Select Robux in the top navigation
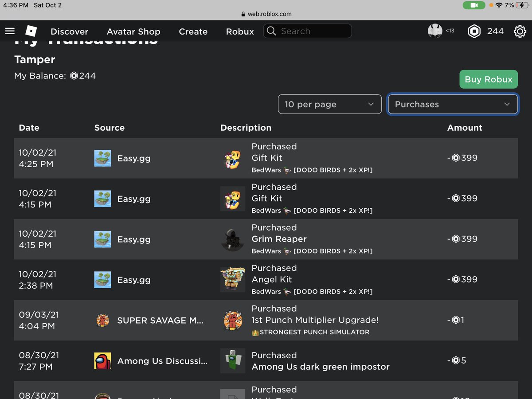The width and height of the screenshot is (532, 399). click(x=240, y=31)
